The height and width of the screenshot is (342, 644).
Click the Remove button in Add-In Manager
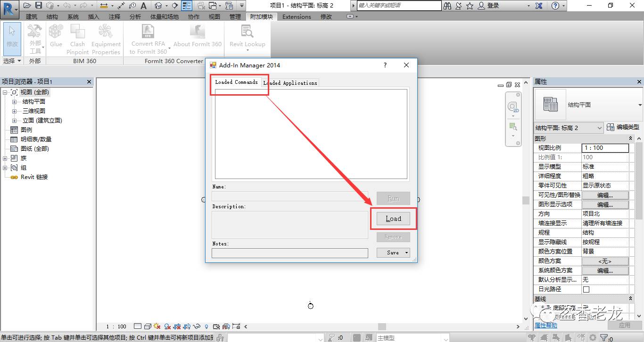tap(393, 237)
